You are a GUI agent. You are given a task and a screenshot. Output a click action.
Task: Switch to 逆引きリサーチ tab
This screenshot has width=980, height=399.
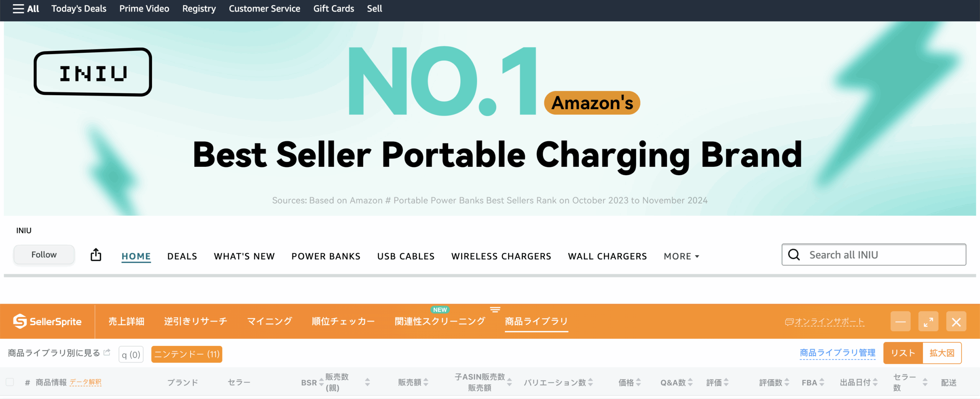pyautogui.click(x=195, y=321)
